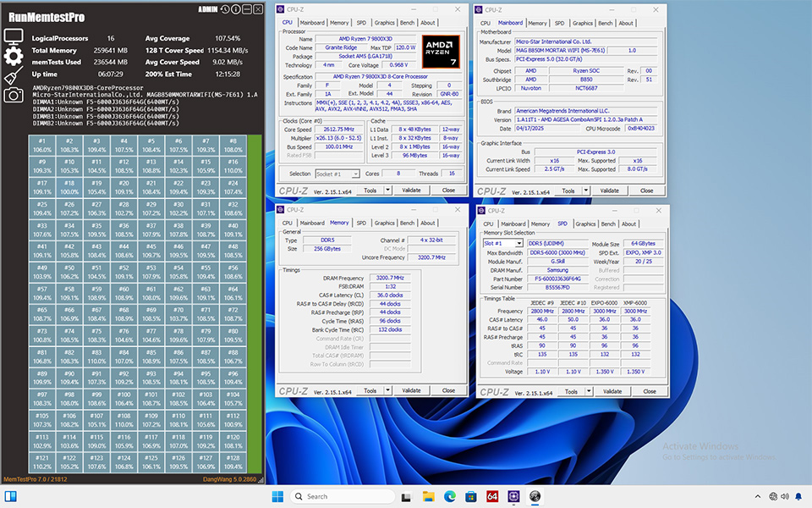This screenshot has height=508, width=812.
Task: Switch to the Graphics tab in CPU-Z
Action: click(x=386, y=23)
